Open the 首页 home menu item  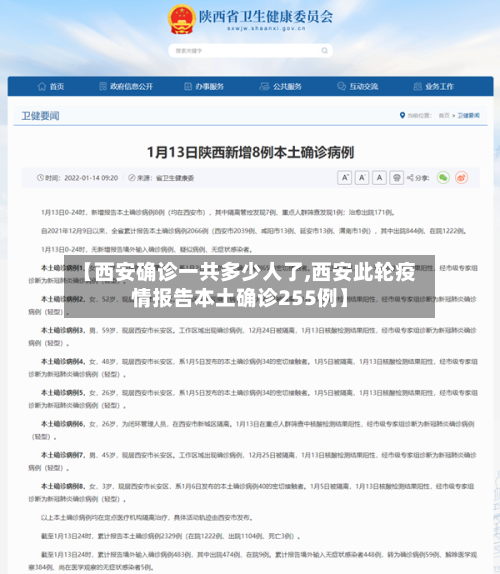51,86
